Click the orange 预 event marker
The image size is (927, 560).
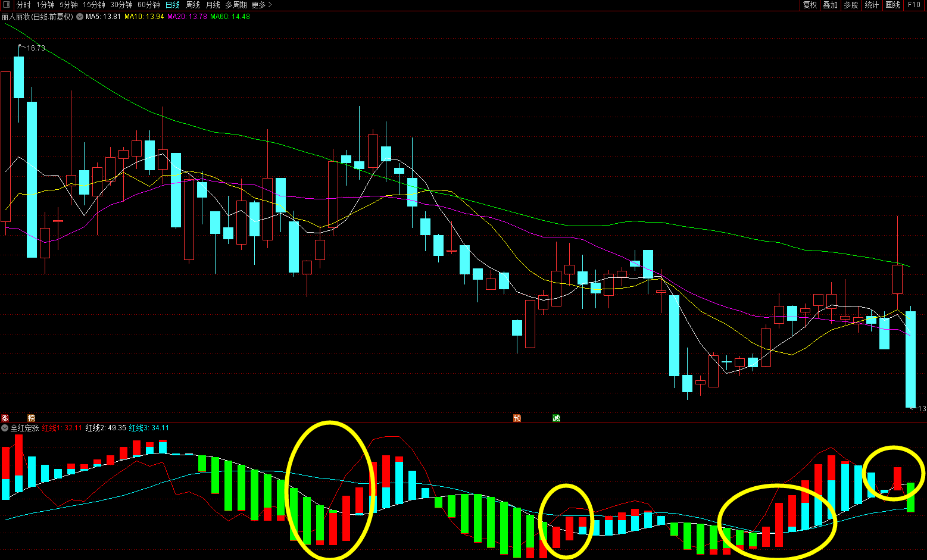517,418
